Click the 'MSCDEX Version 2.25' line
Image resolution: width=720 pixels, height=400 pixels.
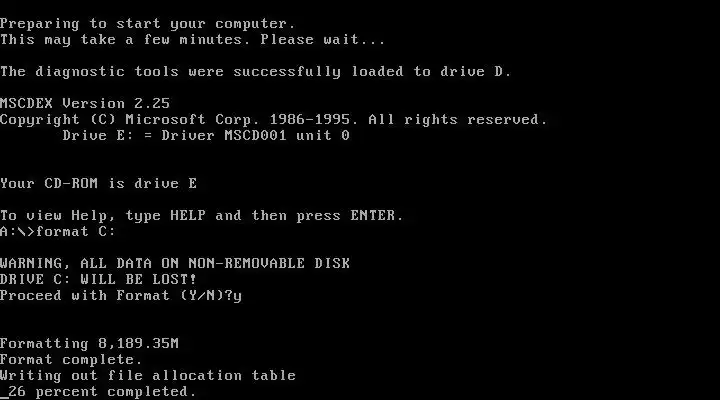coord(85,103)
